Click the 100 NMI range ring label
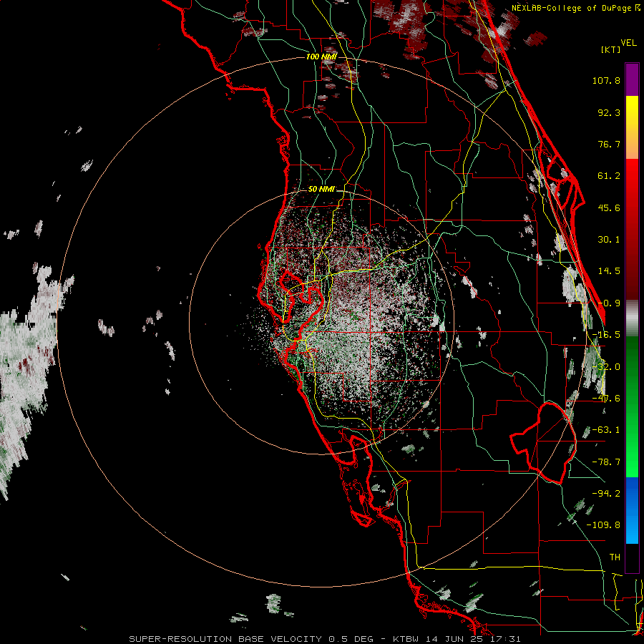This screenshot has height=644, width=644. [321, 57]
